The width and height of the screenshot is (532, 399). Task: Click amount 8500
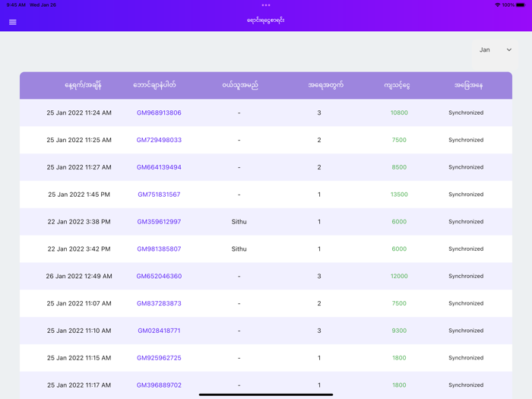click(x=399, y=167)
